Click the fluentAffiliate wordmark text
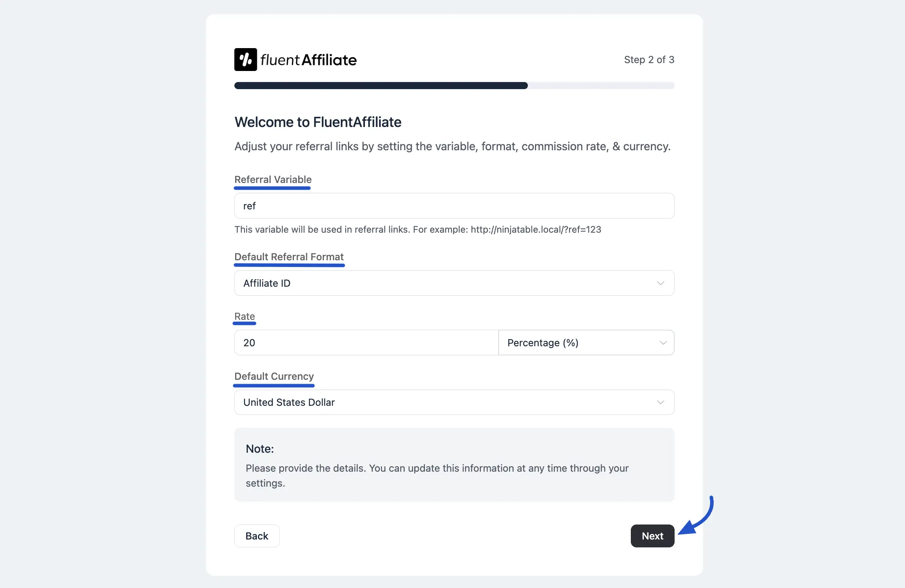The width and height of the screenshot is (905, 588). [309, 60]
